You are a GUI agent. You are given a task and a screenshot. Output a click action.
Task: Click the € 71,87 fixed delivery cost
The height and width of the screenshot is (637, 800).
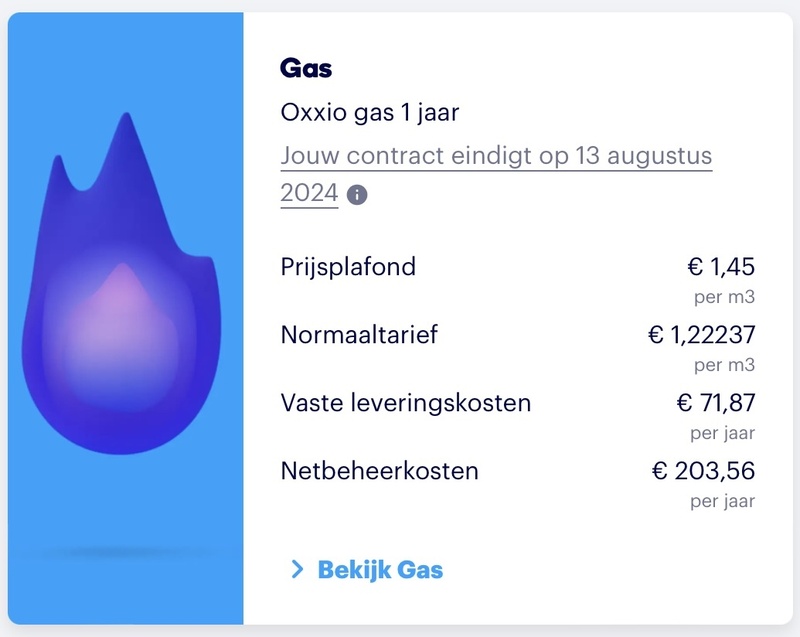point(716,403)
